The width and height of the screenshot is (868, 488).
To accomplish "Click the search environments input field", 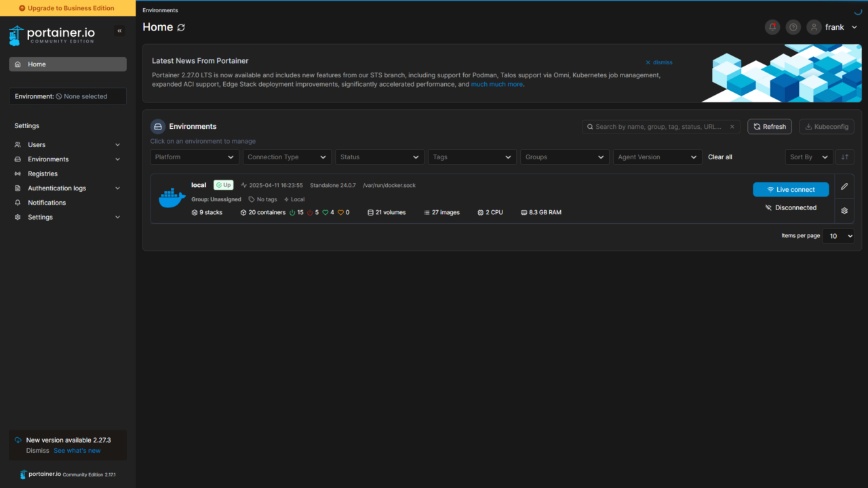I will click(658, 127).
